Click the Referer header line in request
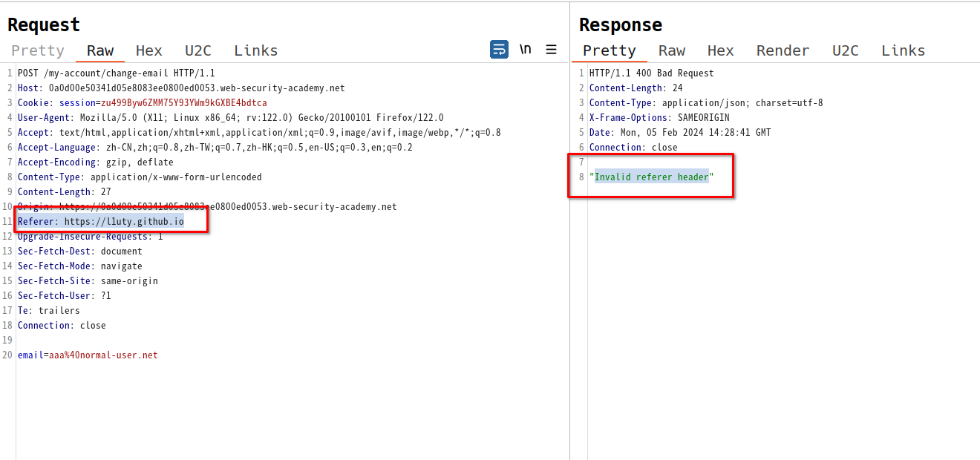The width and height of the screenshot is (980, 460). pos(101,221)
